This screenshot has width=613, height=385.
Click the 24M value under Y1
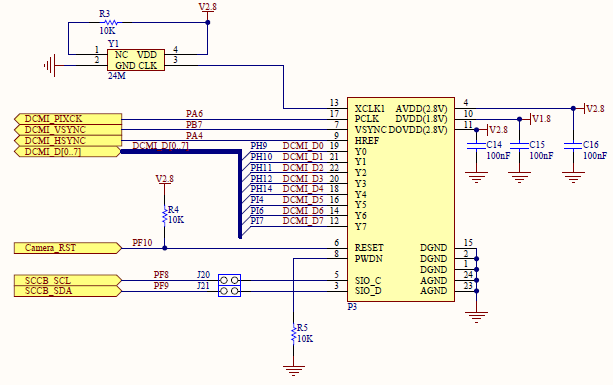click(117, 76)
